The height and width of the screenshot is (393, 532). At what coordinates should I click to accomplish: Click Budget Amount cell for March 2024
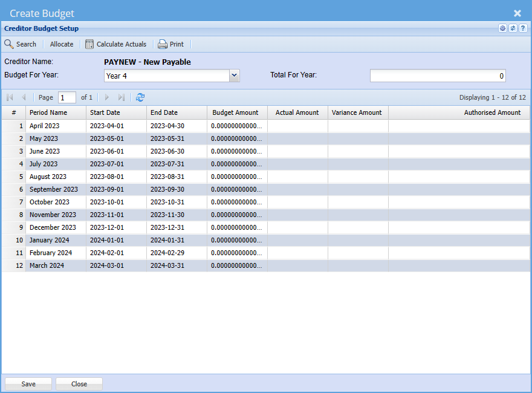pyautogui.click(x=236, y=265)
